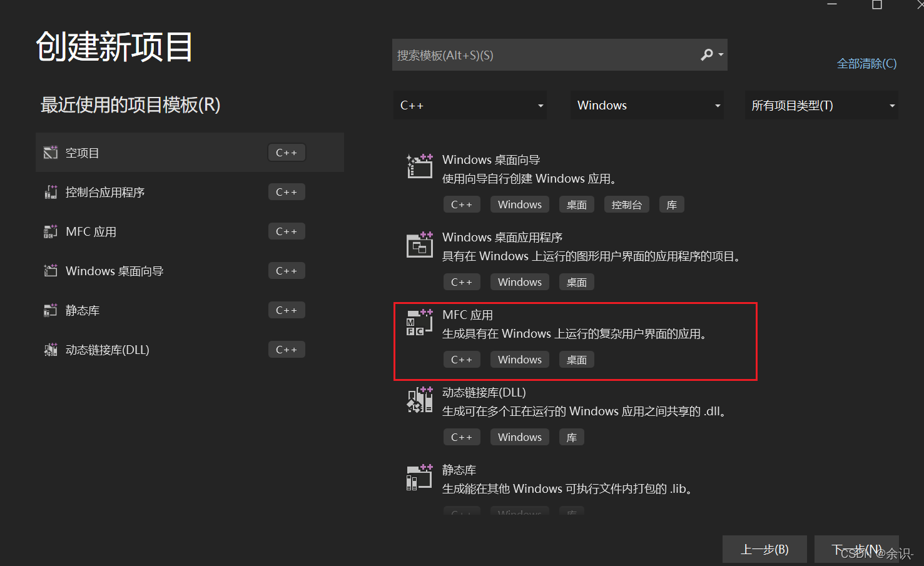Click the 控制台 tag under Windows 桌面向导
Viewport: 924px width, 566px height.
tap(626, 205)
